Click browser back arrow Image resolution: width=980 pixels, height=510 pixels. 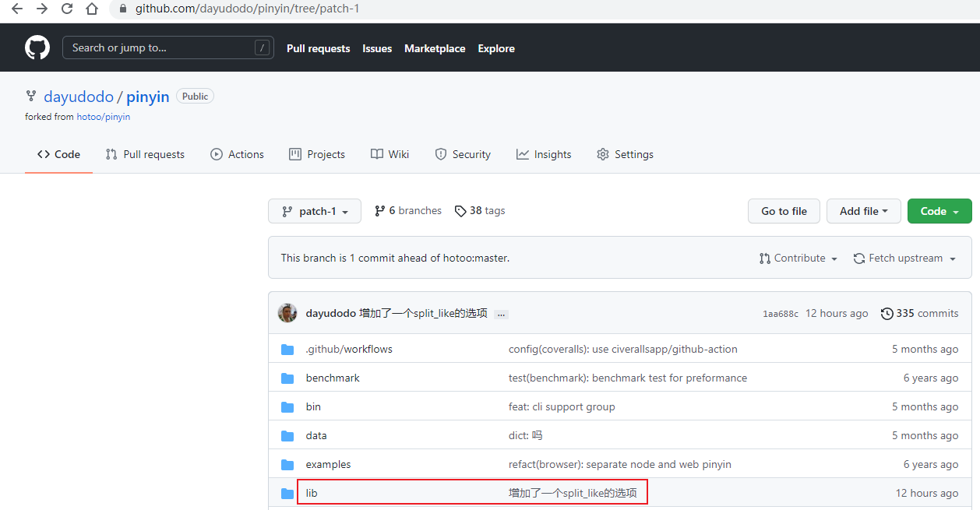point(16,9)
